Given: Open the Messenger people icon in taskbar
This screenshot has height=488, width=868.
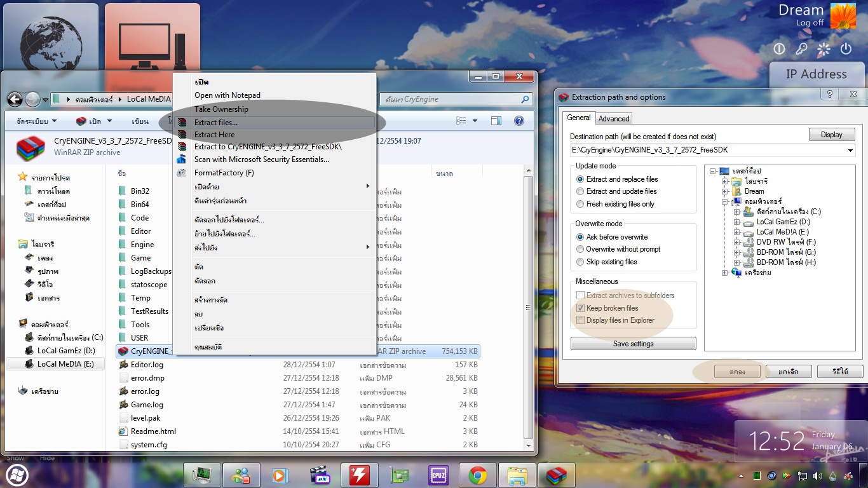Looking at the screenshot, I should click(241, 475).
